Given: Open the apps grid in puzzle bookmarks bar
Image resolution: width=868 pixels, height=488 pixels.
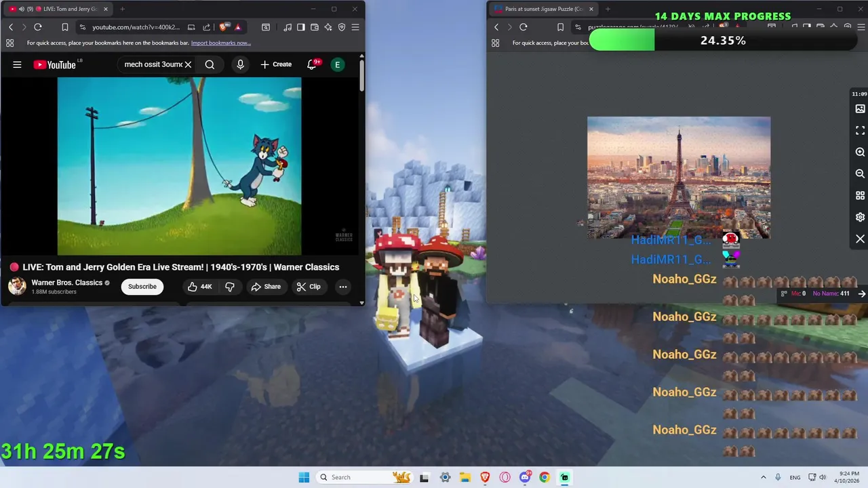Looking at the screenshot, I should click(496, 43).
